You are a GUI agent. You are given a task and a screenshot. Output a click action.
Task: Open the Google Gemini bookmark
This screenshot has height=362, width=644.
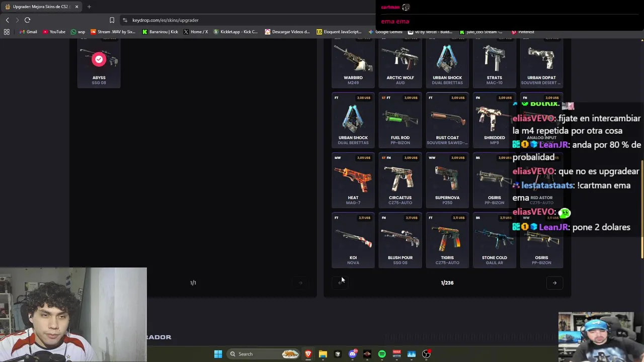[385, 32]
